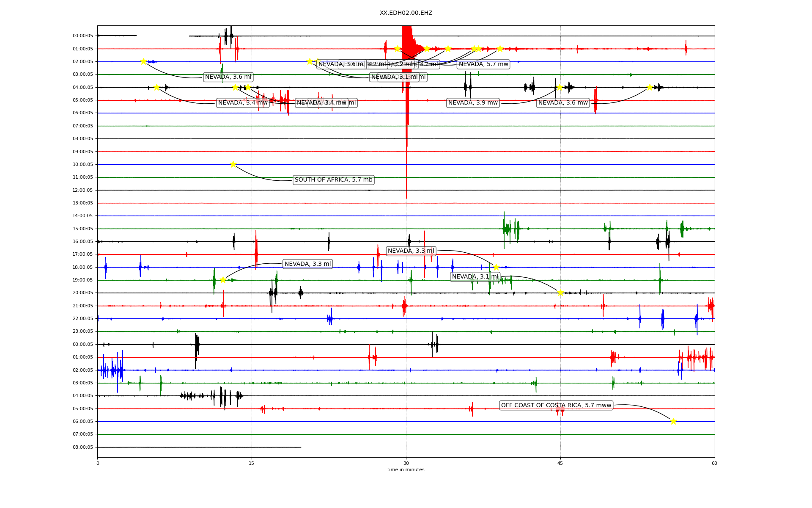The height and width of the screenshot is (508, 812).
Task: Click the star marker on the 10:00:05 trace
Action: click(233, 164)
